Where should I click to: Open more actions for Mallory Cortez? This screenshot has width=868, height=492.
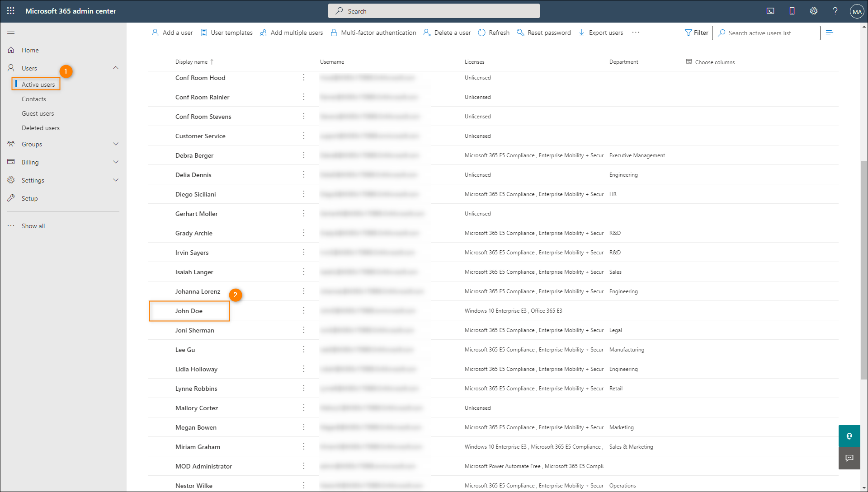pos(304,408)
